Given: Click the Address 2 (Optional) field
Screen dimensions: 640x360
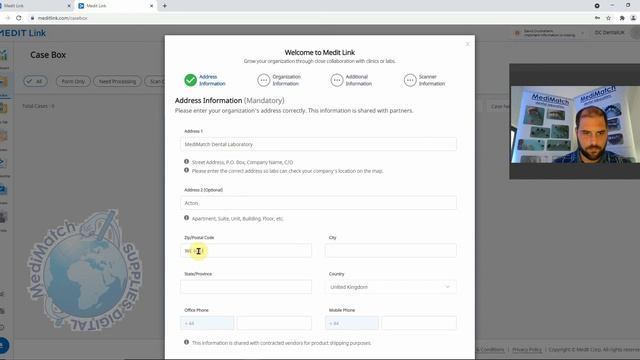Looking at the screenshot, I should click(x=318, y=203).
